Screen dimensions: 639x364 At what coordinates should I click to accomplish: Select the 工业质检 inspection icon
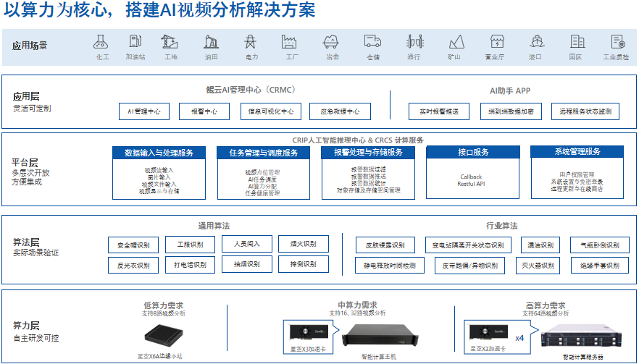click(617, 42)
